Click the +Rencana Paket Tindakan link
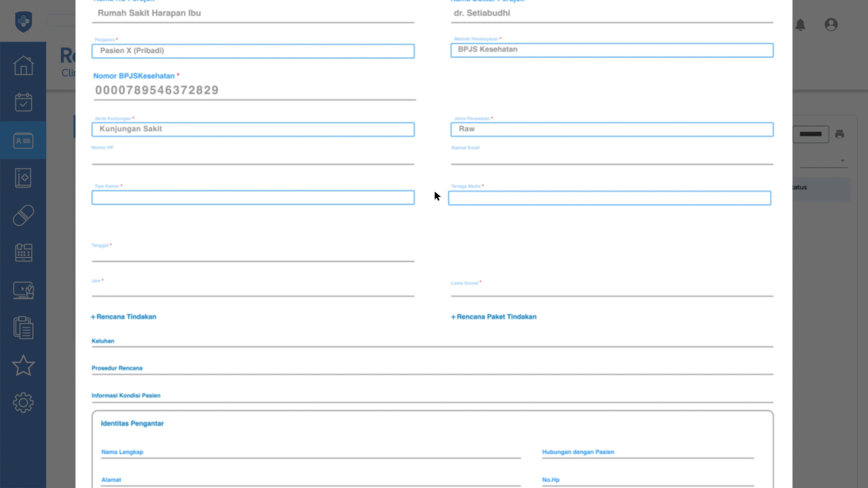 [x=494, y=317]
